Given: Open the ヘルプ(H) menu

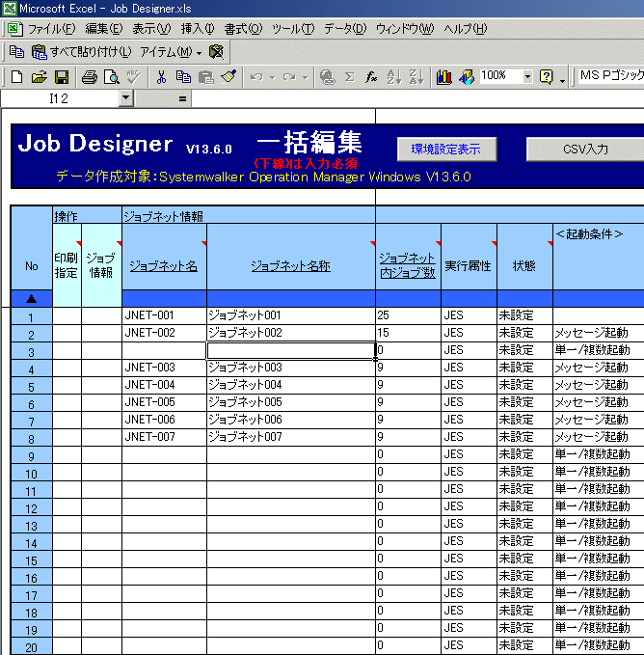Looking at the screenshot, I should [466, 29].
